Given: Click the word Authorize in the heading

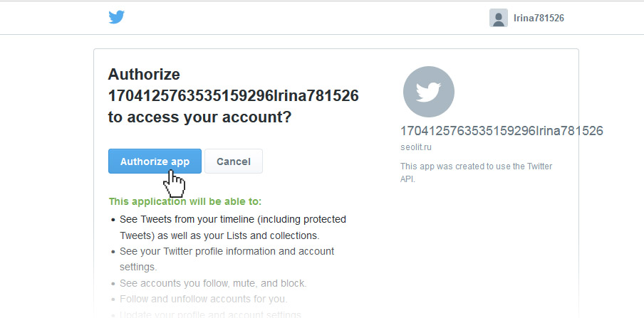Looking at the screenshot, I should tap(144, 75).
